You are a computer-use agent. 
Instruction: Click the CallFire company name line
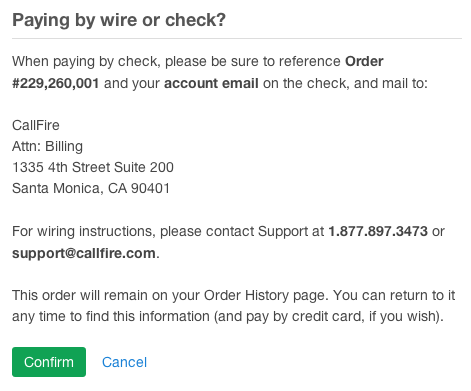[x=36, y=125]
